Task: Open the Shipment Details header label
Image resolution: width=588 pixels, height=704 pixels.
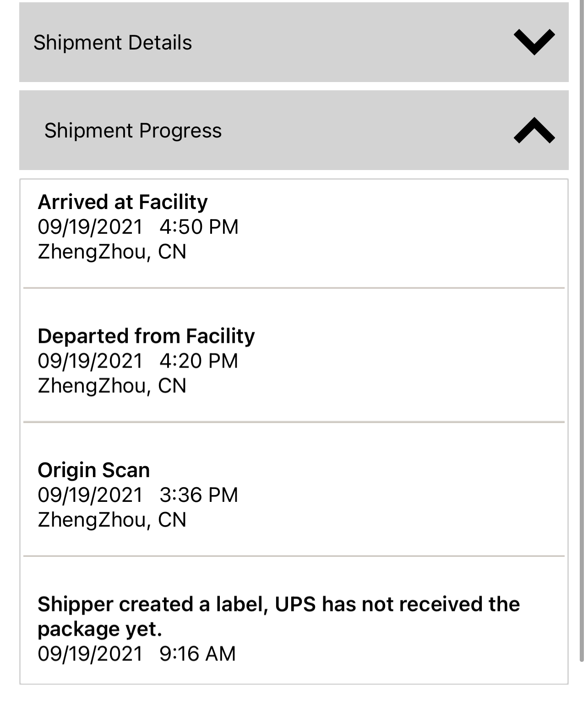Action: (x=113, y=43)
